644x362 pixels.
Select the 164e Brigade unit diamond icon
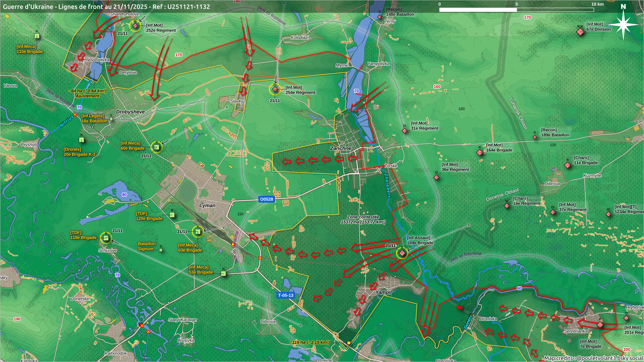480,153
